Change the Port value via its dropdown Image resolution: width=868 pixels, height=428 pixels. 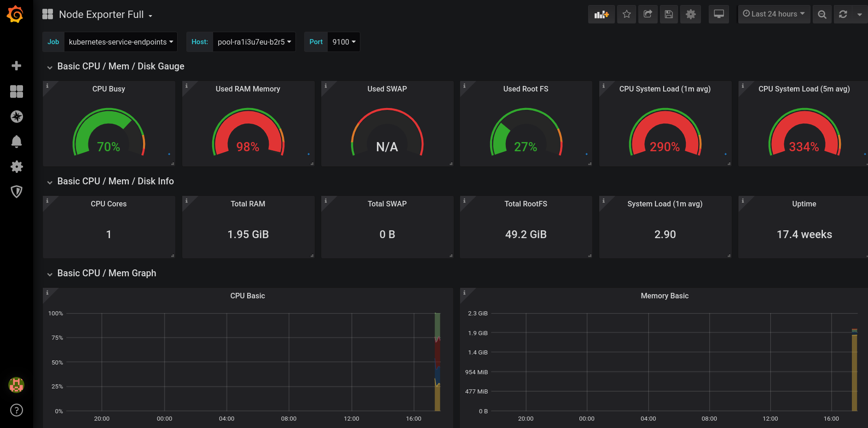pos(343,42)
